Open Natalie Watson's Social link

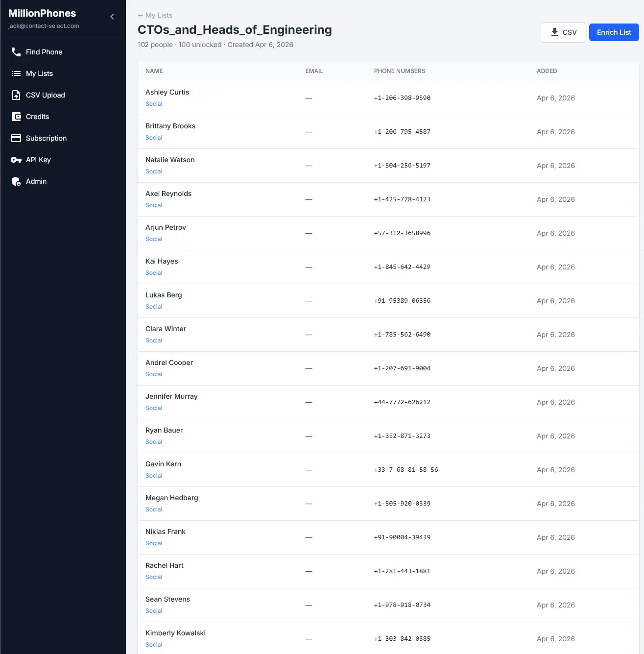pyautogui.click(x=154, y=171)
